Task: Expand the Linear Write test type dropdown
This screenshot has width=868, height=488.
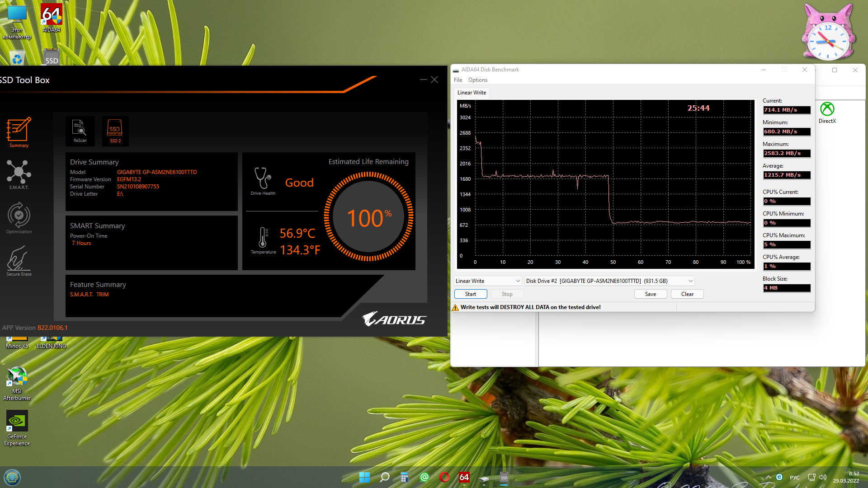Action: pos(488,281)
